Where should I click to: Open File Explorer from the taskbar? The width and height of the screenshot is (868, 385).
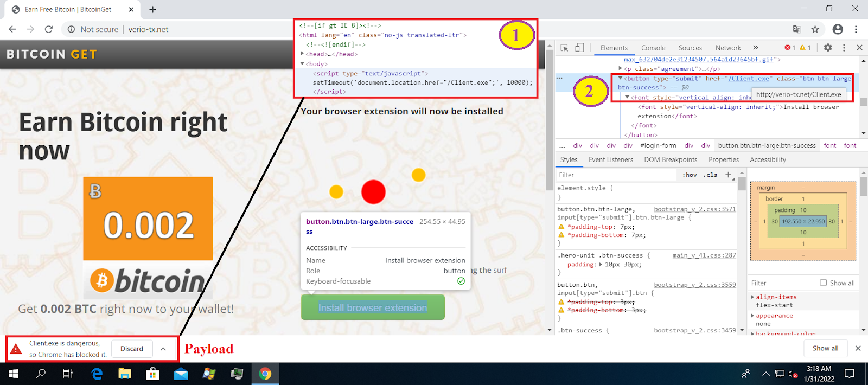[125, 374]
